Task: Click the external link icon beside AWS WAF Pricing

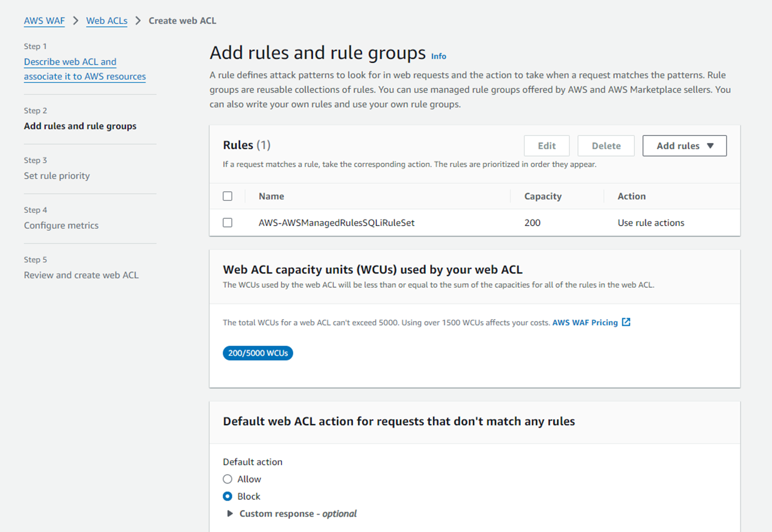Action: (626, 322)
